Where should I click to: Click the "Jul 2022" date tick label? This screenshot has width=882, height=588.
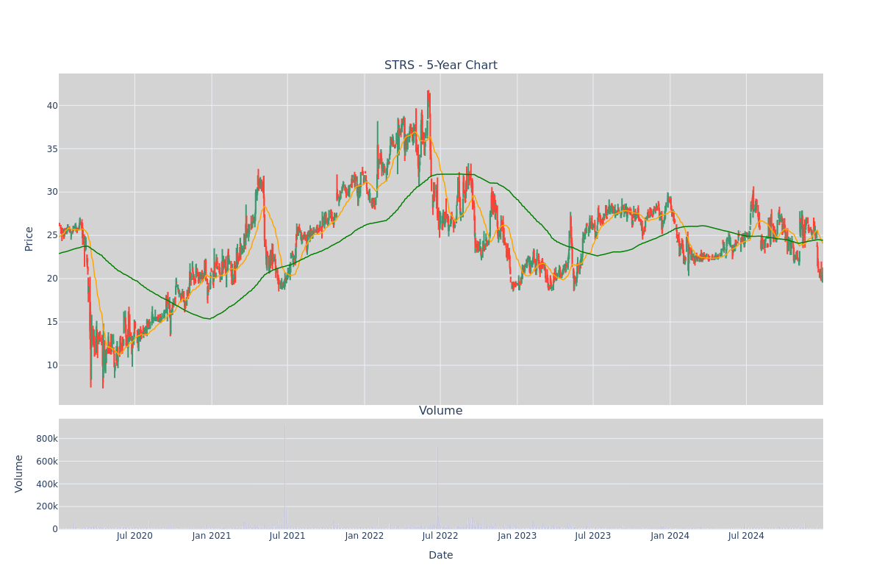click(x=440, y=536)
